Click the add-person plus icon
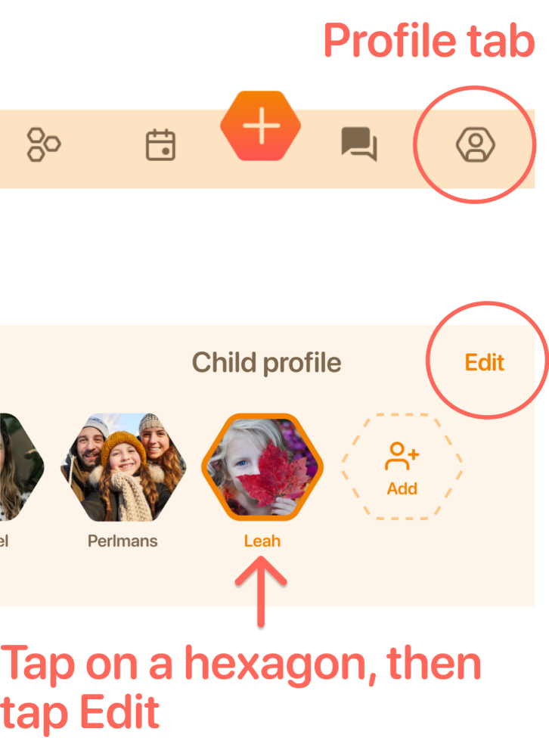The width and height of the screenshot is (549, 756). (402, 456)
